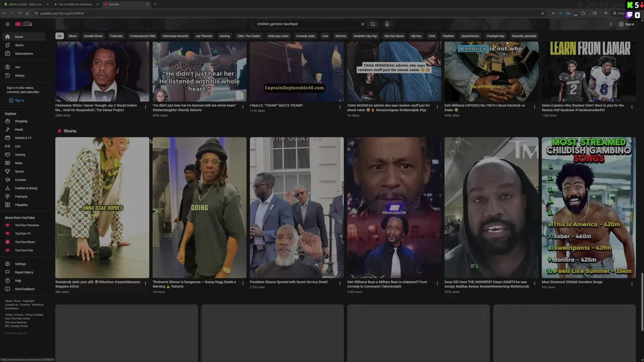The width and height of the screenshot is (644, 362).
Task: Select the Interscope Records chip
Action: click(x=175, y=36)
